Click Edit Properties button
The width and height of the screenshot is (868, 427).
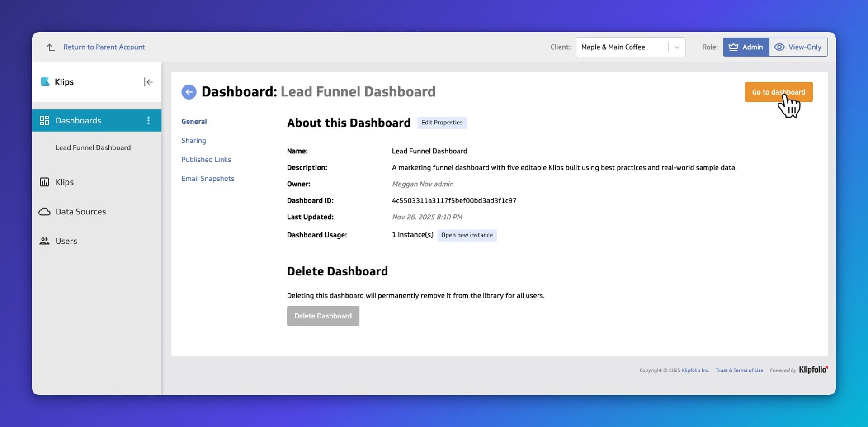[x=442, y=123]
